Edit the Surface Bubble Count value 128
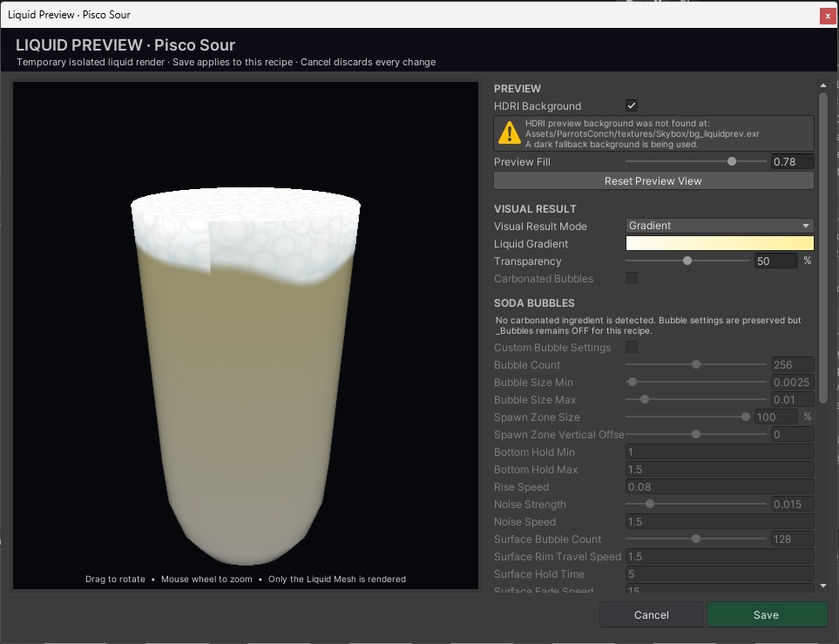The width and height of the screenshot is (839, 644). pos(793,539)
